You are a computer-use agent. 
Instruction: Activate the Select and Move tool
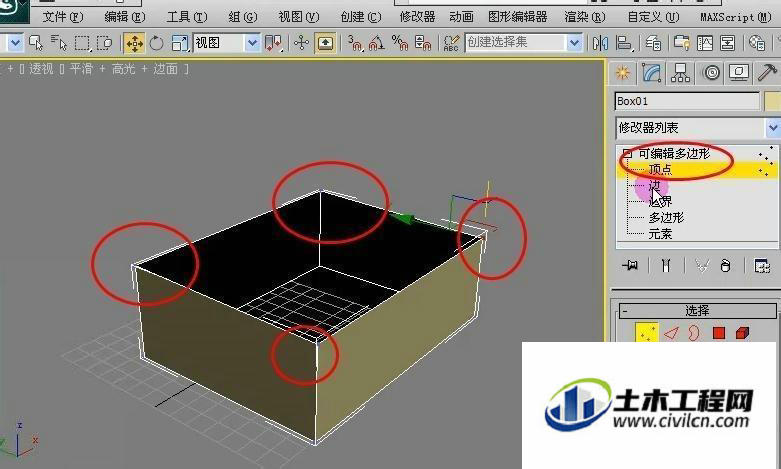(134, 43)
